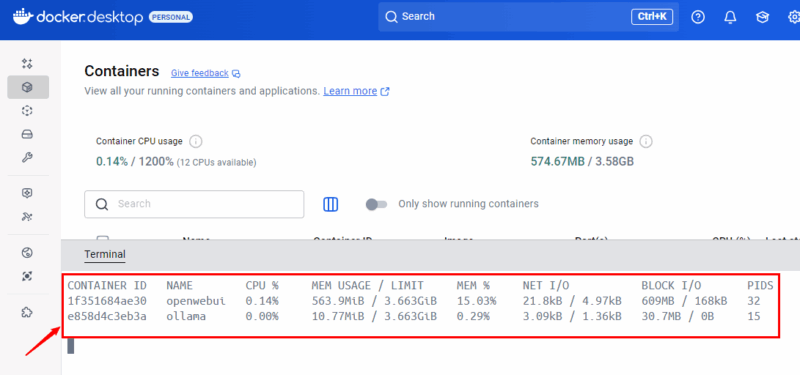Open the Extensions puzzle sidebar icon
The width and height of the screenshot is (800, 375).
[x=28, y=312]
